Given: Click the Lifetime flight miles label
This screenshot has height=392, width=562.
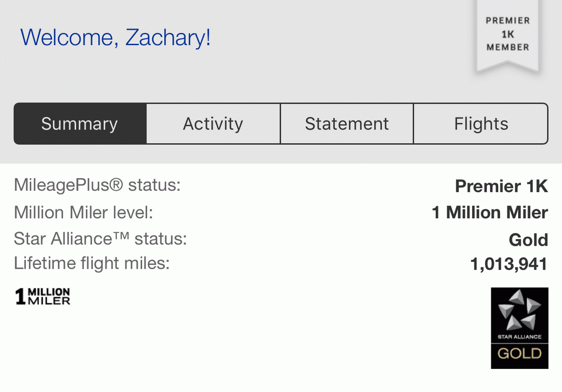Looking at the screenshot, I should tap(92, 264).
